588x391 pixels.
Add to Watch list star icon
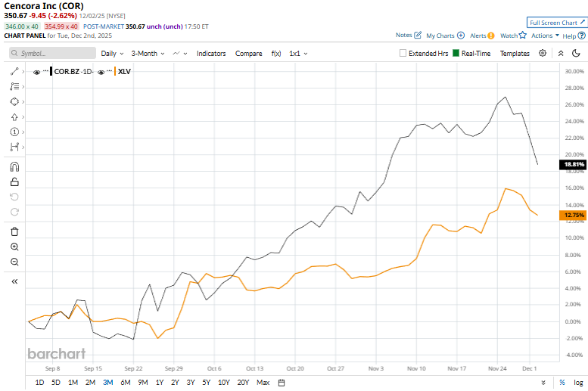pos(523,35)
